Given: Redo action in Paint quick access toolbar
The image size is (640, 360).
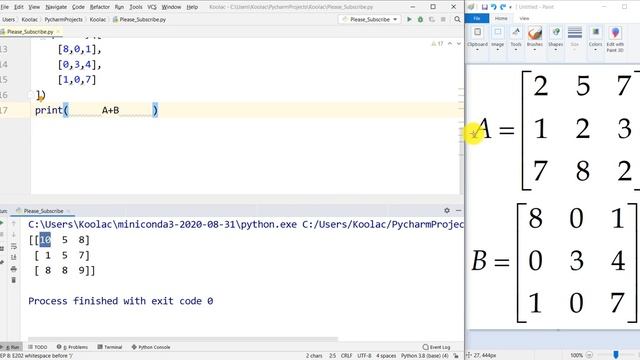Looking at the screenshot, I should [502, 7].
